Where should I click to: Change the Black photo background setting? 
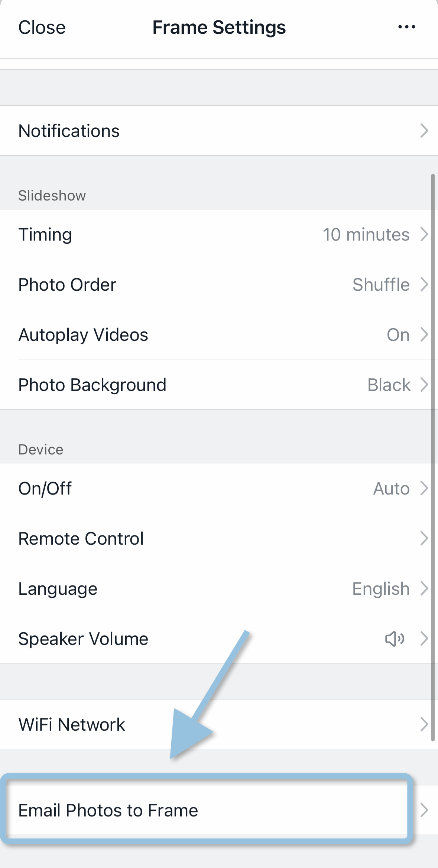[389, 385]
